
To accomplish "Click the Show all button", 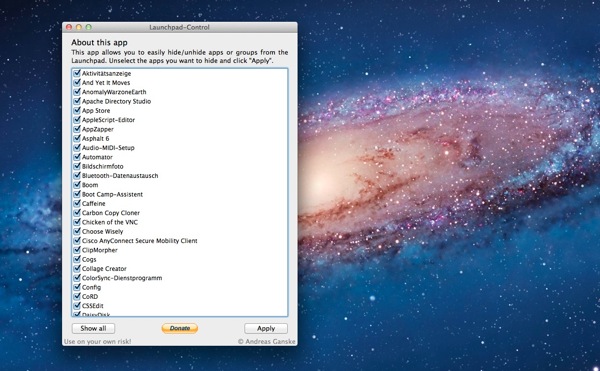I will click(93, 328).
